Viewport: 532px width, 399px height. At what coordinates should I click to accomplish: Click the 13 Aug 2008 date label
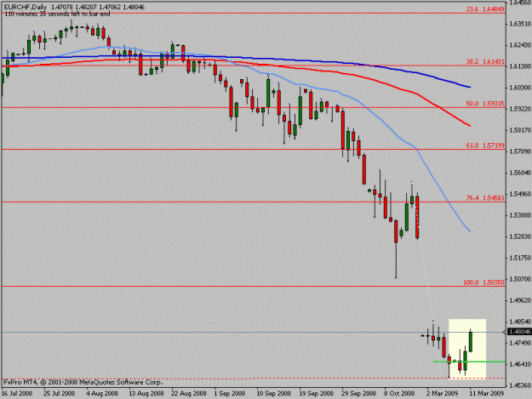[146, 394]
